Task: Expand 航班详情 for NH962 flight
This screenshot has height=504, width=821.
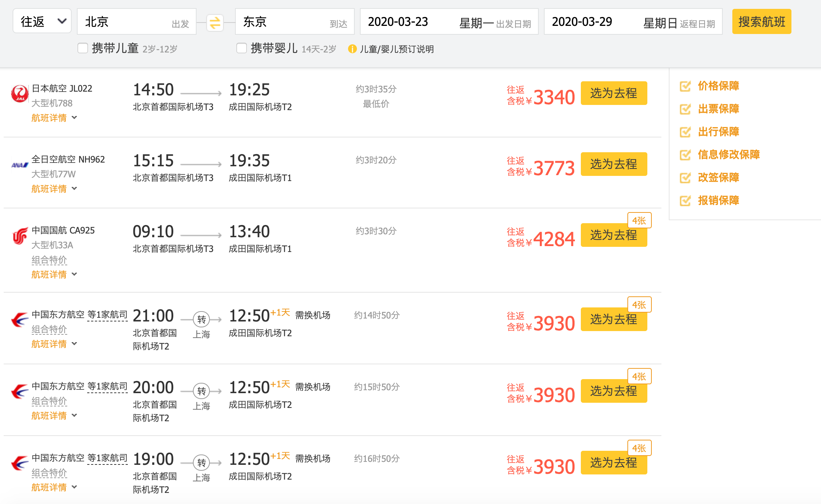Action: 54,189
